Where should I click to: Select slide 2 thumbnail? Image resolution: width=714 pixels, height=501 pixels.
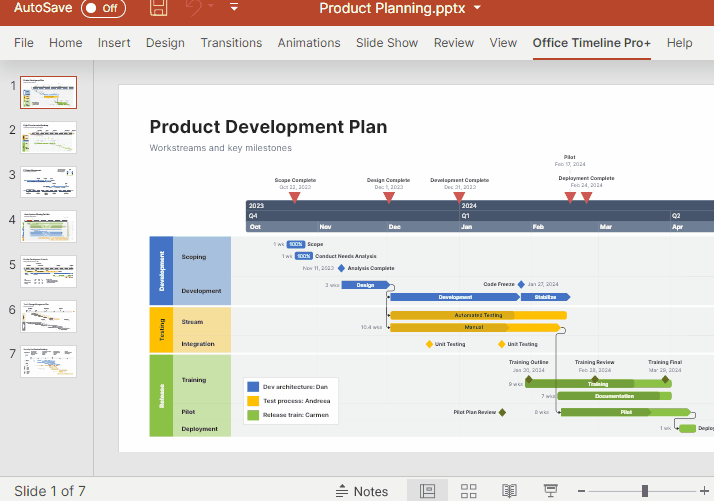pyautogui.click(x=49, y=137)
